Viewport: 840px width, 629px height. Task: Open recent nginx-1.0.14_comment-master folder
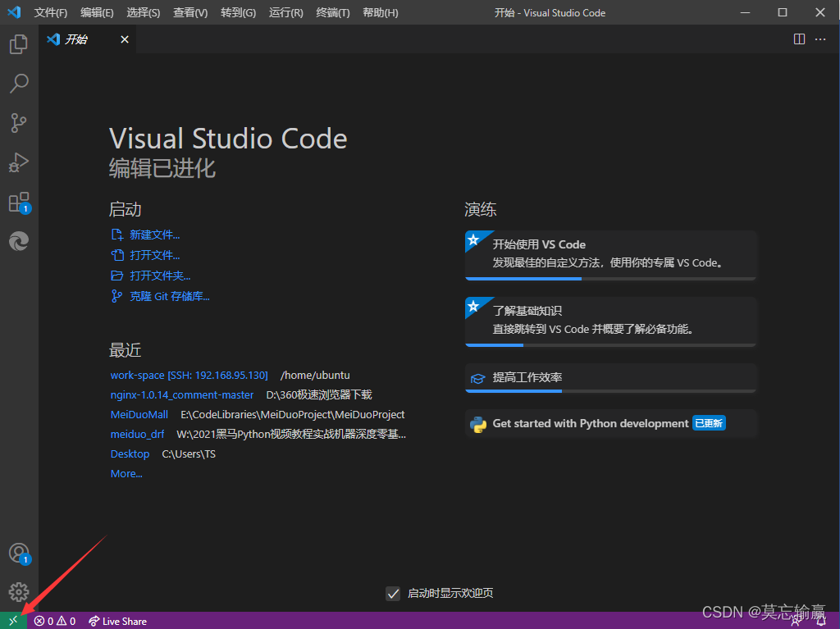(x=182, y=394)
